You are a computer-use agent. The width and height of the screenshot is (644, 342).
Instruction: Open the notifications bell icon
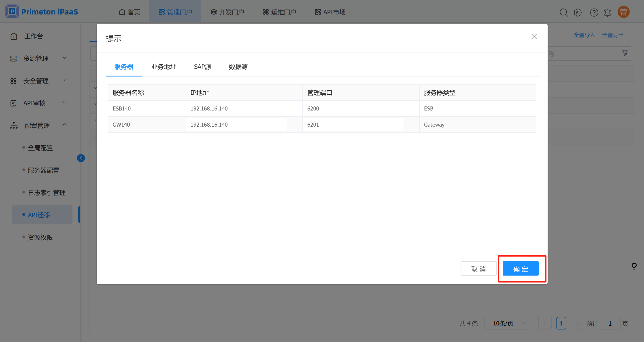click(x=608, y=12)
